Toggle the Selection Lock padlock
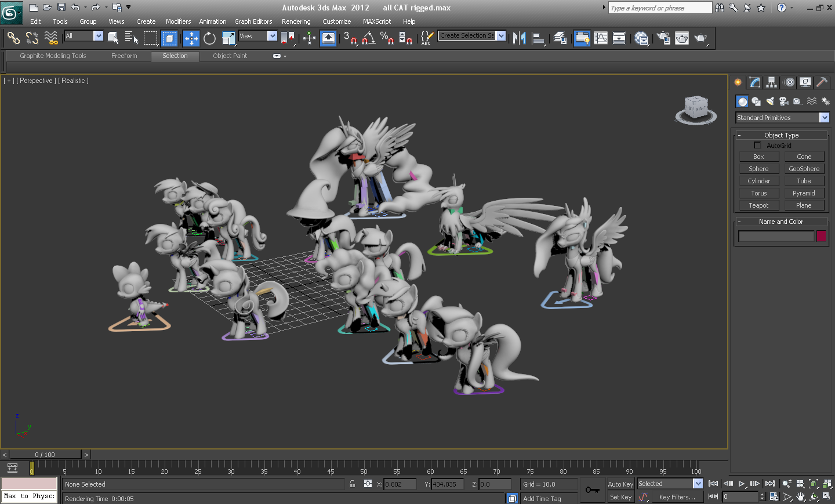This screenshot has width=835, height=504. (352, 484)
